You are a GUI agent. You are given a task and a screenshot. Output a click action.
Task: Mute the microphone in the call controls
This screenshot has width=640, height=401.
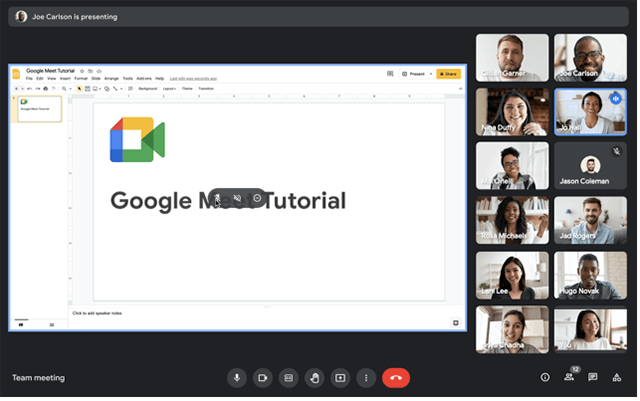click(x=237, y=378)
